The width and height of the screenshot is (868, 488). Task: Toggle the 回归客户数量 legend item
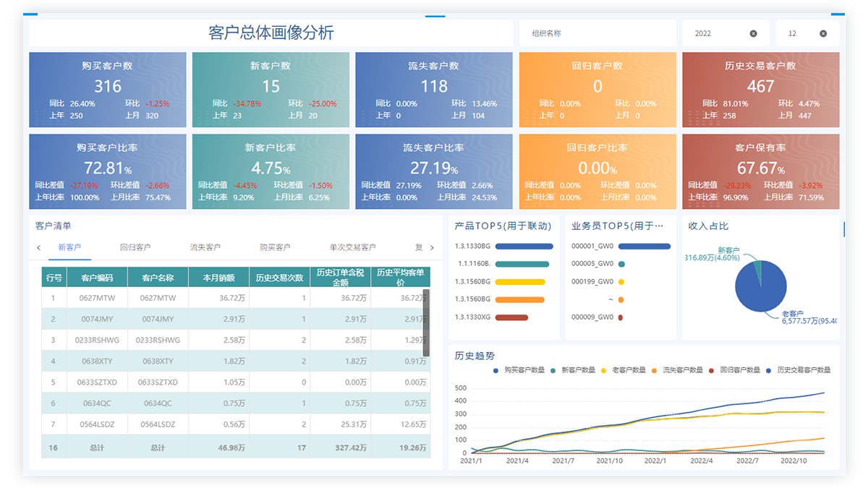[x=733, y=369]
